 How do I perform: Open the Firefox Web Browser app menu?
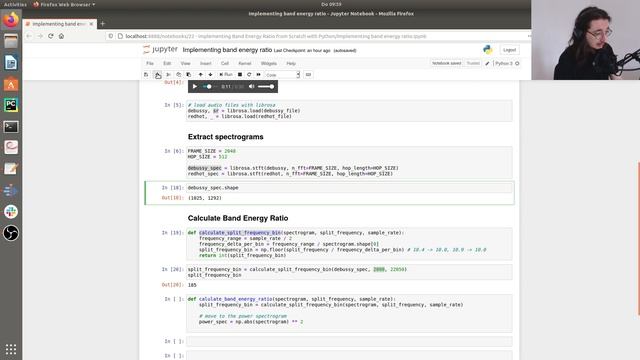point(64,4)
